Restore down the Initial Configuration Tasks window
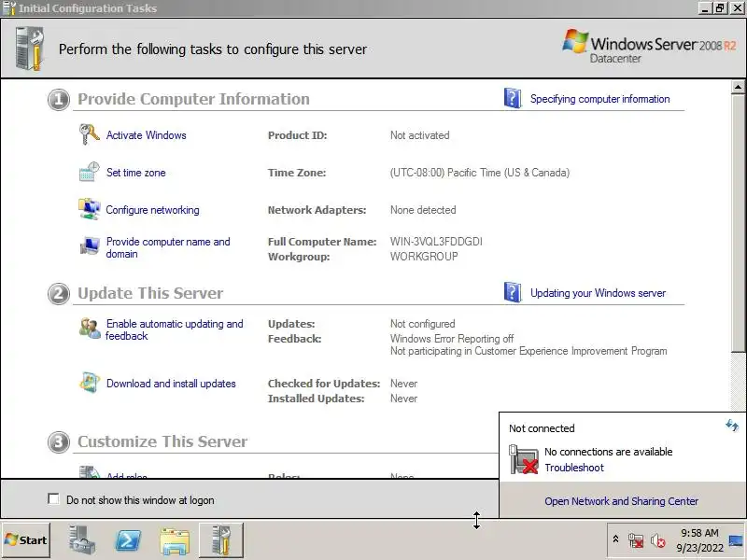Screen dimensions: 747x560 point(720,8)
